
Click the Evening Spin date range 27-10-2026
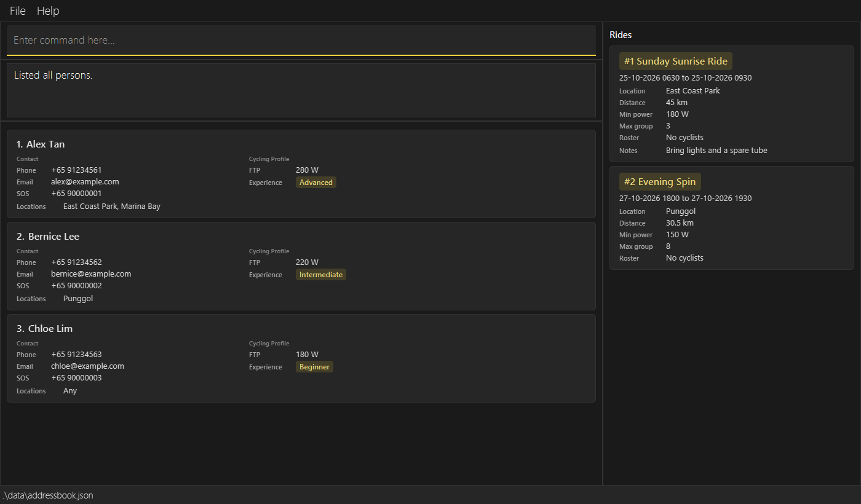coord(685,199)
